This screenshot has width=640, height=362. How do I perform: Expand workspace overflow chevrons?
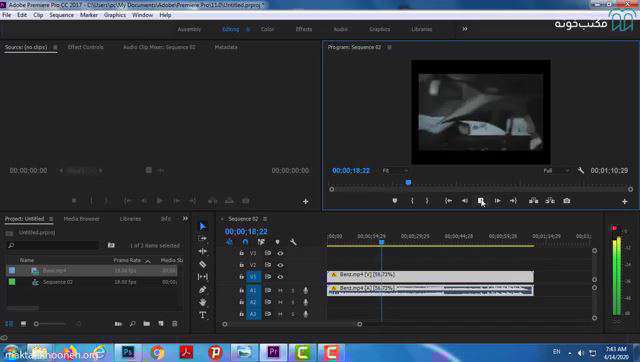click(464, 29)
